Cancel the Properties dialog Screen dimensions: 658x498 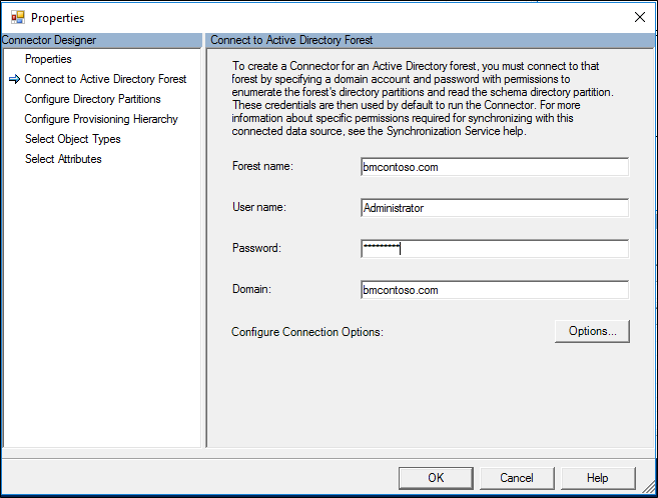pos(517,478)
